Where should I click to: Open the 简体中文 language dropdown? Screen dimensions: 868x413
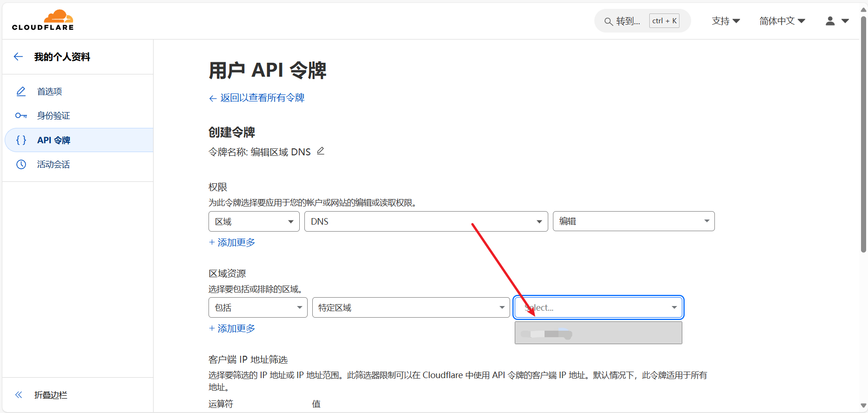(x=782, y=21)
